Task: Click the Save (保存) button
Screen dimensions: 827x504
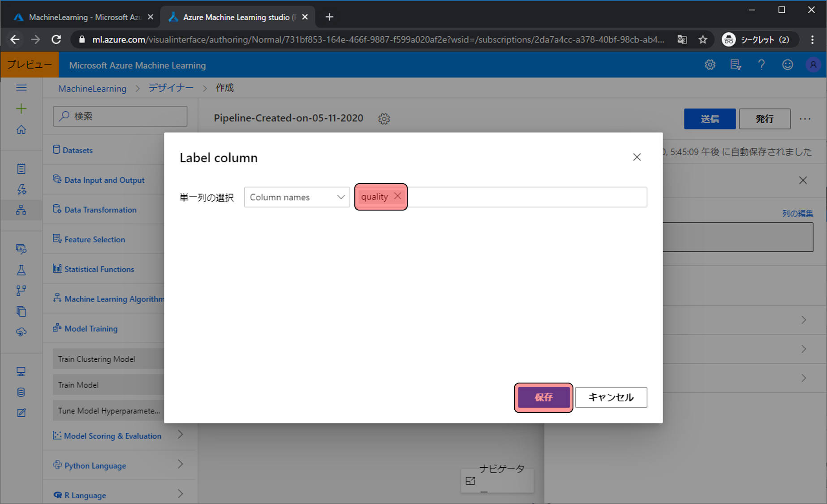Action: click(543, 397)
